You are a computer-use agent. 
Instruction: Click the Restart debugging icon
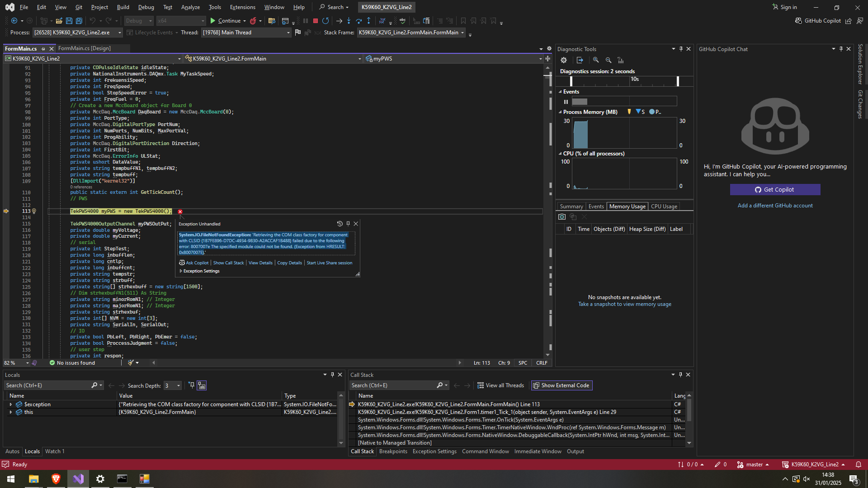point(325,21)
